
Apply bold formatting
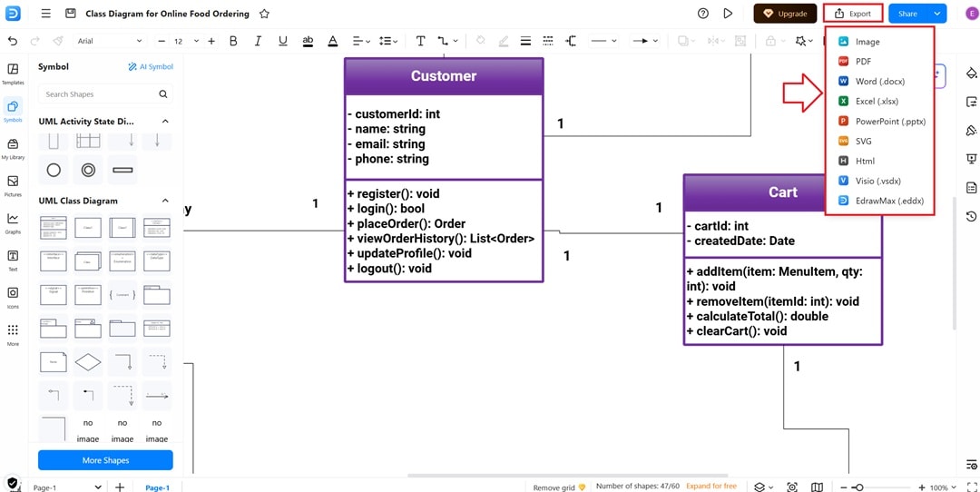point(233,41)
